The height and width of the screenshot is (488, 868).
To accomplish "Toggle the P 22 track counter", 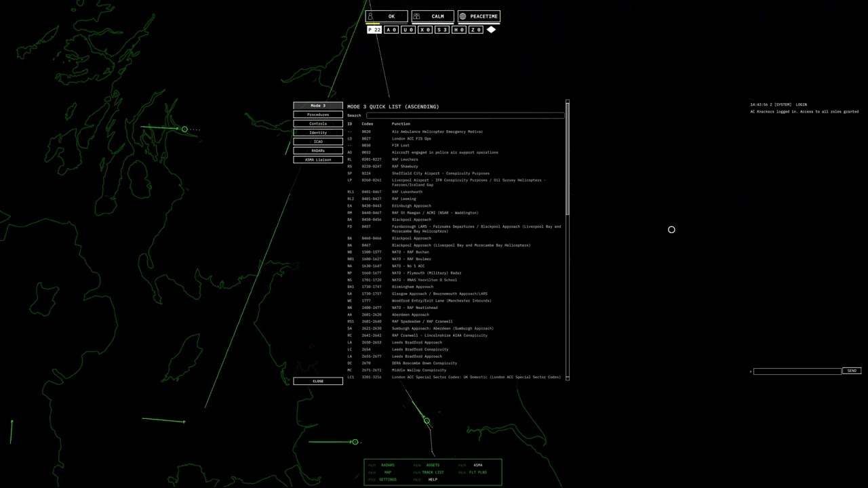I will pyautogui.click(x=374, y=30).
